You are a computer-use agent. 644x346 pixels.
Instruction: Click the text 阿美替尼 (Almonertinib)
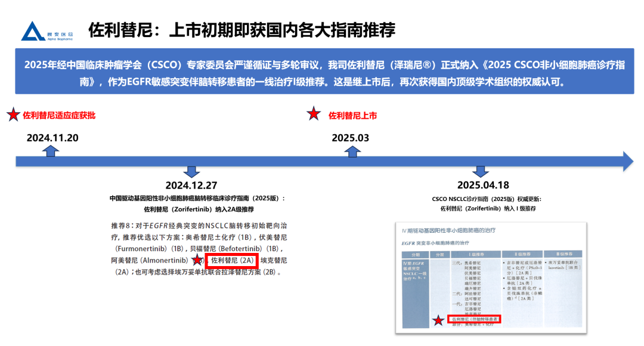(150, 260)
